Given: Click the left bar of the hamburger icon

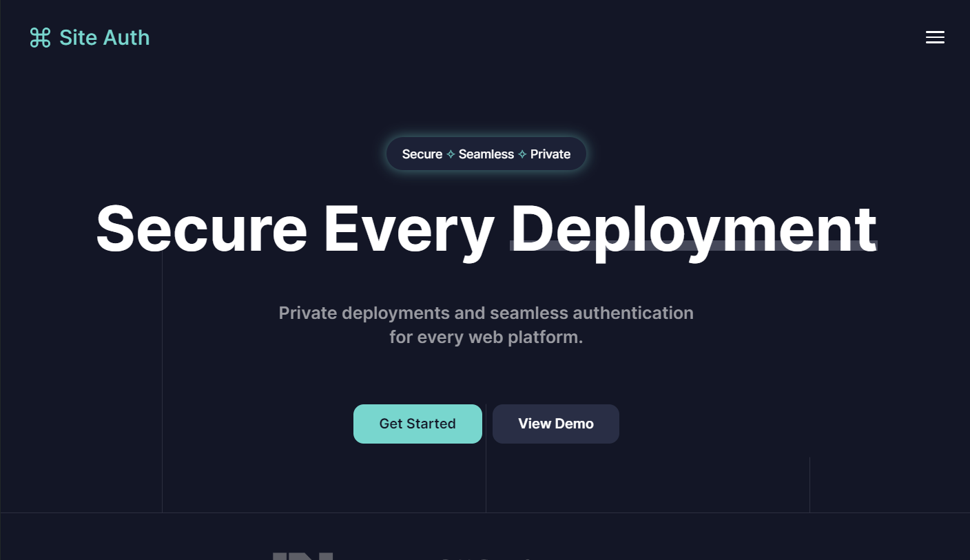Looking at the screenshot, I should [x=927, y=37].
